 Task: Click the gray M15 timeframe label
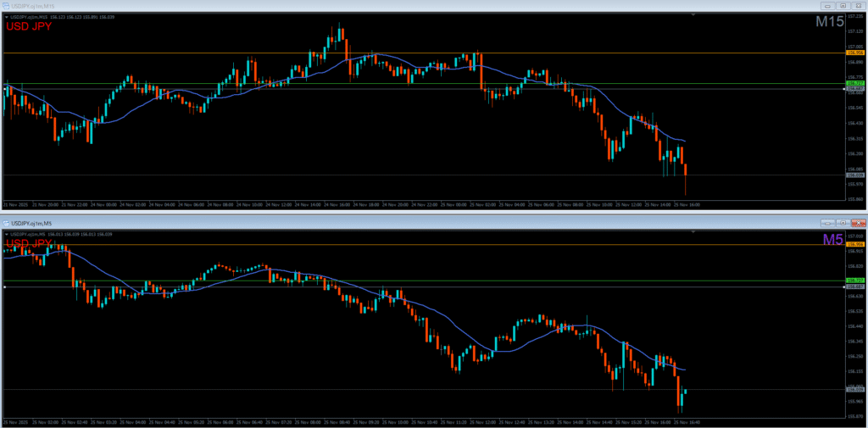coord(829,23)
